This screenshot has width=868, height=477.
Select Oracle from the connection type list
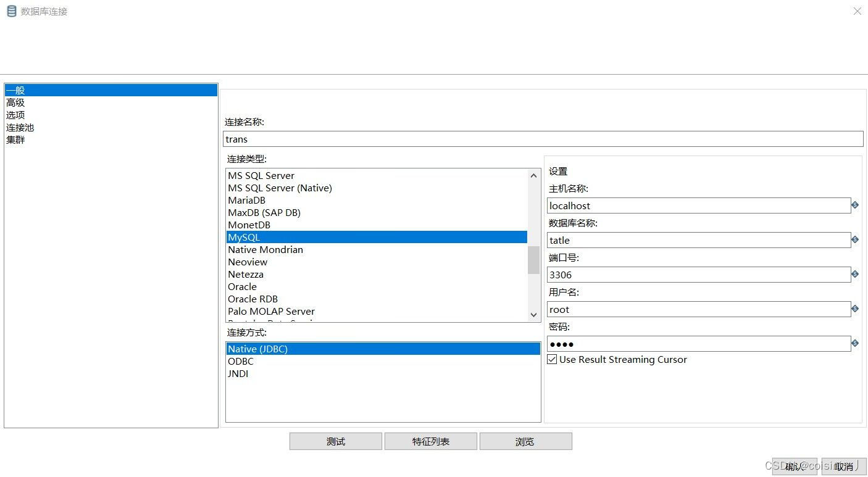[242, 286]
